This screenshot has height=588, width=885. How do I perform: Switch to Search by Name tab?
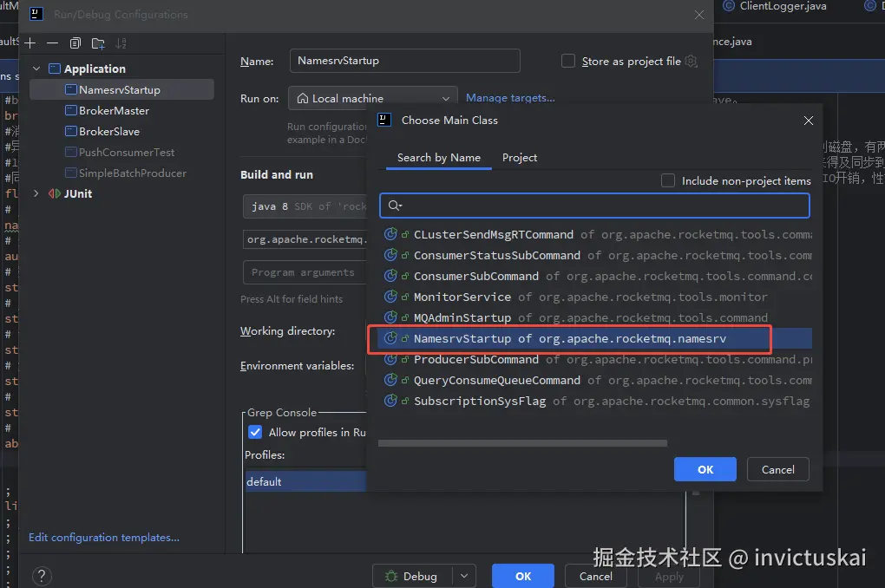click(438, 158)
